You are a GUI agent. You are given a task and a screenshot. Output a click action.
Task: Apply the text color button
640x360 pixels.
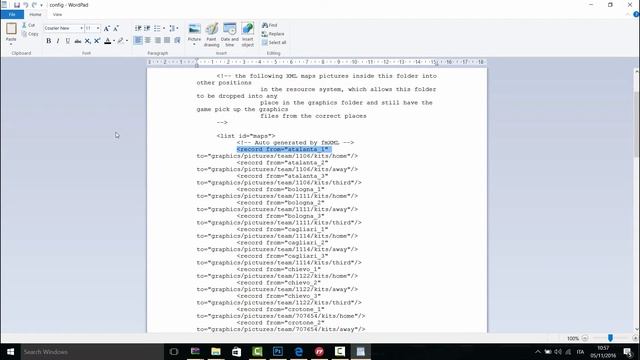pos(107,41)
